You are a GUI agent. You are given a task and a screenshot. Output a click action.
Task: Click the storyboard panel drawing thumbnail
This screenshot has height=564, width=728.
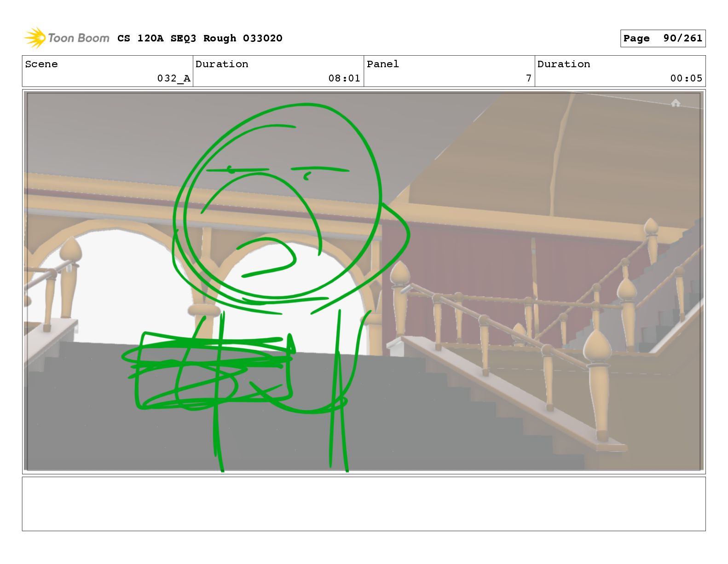pos(364,282)
